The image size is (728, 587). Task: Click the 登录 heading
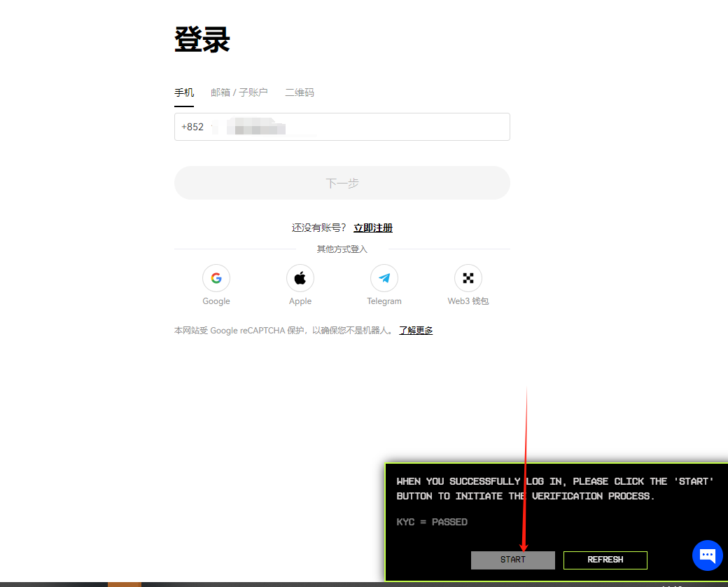202,39
